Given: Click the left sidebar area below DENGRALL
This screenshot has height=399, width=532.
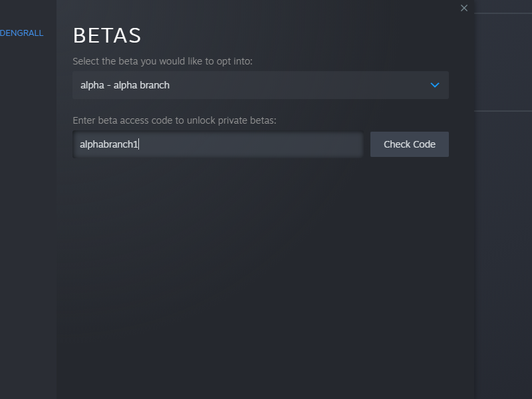Looking at the screenshot, I should [x=28, y=199].
